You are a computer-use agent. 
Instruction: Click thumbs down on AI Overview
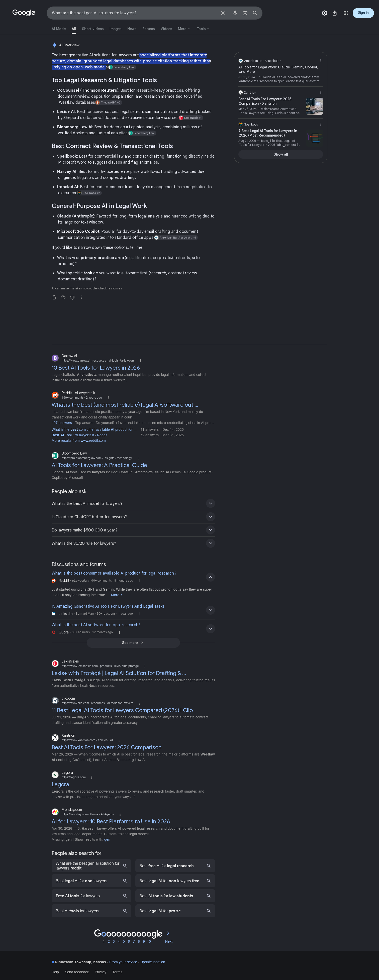pyautogui.click(x=72, y=297)
